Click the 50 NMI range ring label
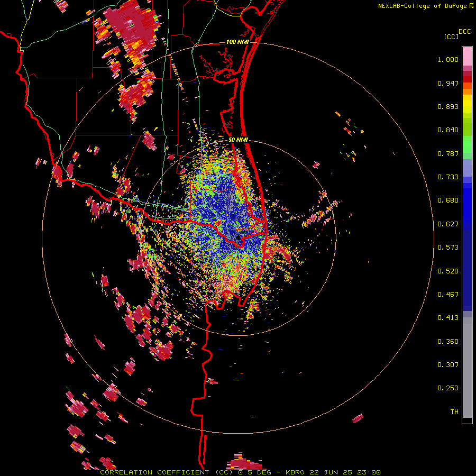The width and height of the screenshot is (476, 476). point(239,140)
